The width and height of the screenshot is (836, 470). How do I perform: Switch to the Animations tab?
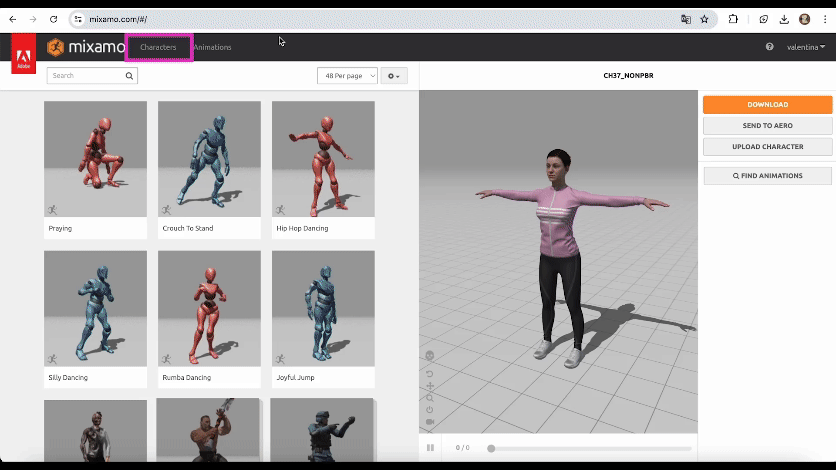pos(213,47)
